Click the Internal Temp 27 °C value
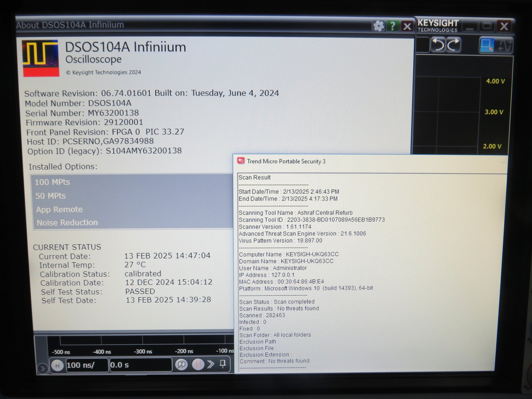532x399 pixels. coord(135,265)
